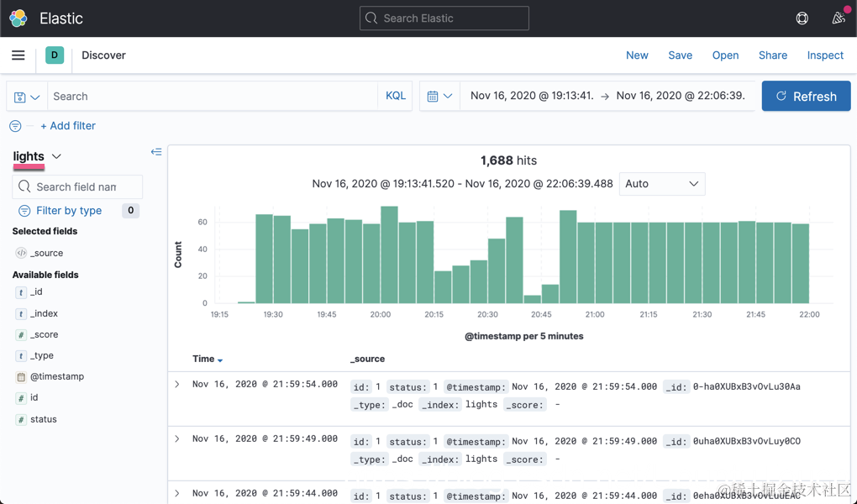Click the Refresh button
Image resolution: width=857 pixels, height=504 pixels.
[x=807, y=97]
